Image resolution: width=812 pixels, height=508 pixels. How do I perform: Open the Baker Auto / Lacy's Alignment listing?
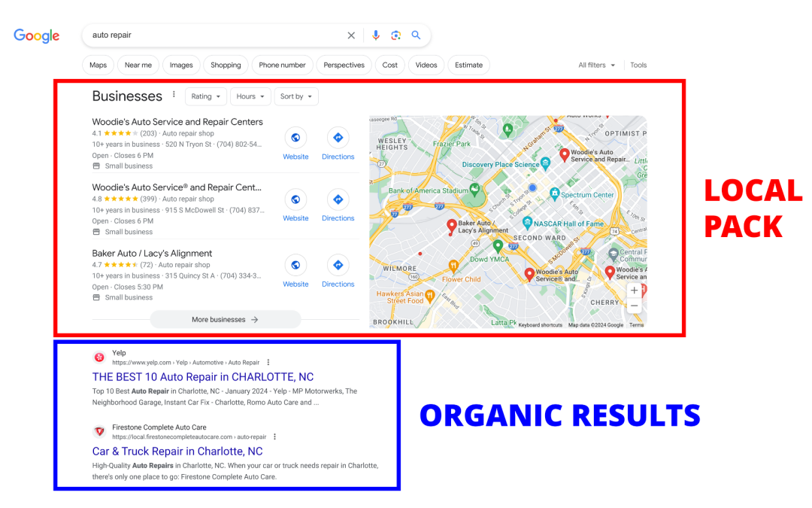152,254
